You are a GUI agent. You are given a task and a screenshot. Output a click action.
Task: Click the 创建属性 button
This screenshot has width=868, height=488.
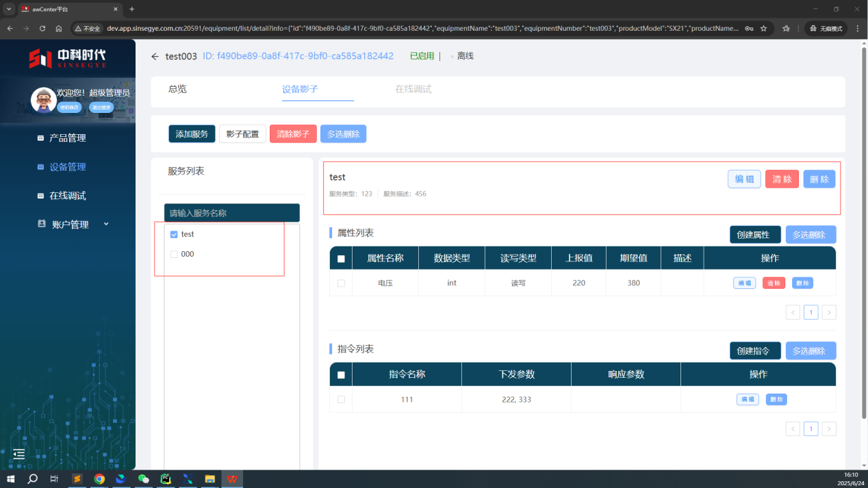pyautogui.click(x=755, y=235)
